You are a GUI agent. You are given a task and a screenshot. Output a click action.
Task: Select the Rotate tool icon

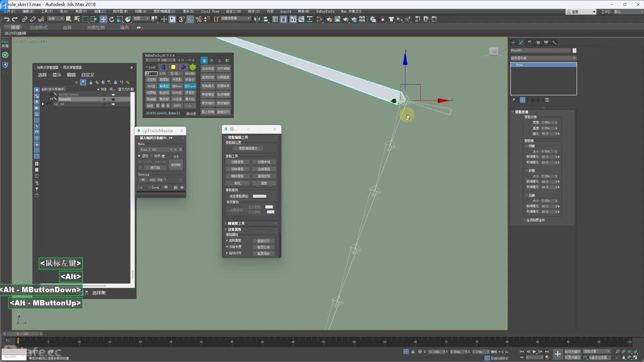click(112, 19)
